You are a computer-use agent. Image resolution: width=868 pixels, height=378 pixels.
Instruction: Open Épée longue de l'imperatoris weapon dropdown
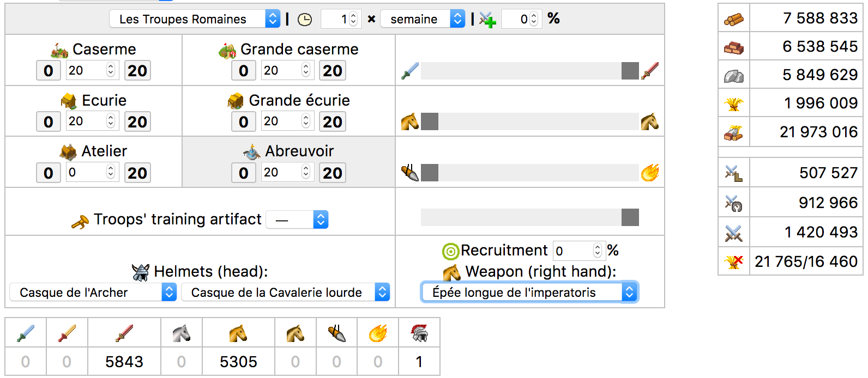point(529,292)
